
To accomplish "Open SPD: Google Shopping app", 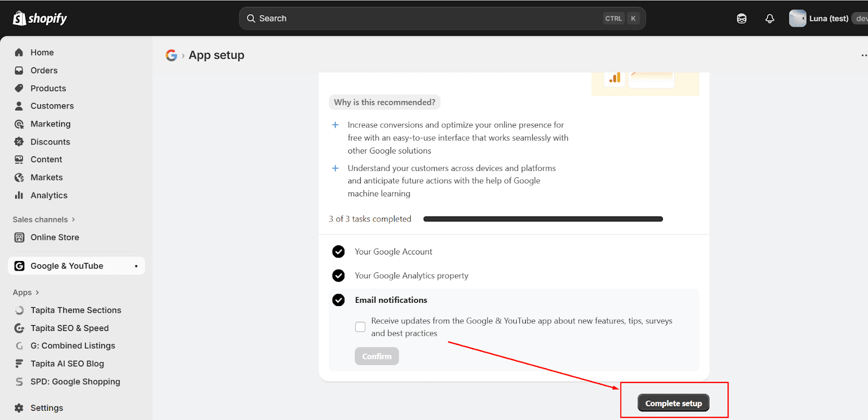I will (76, 381).
